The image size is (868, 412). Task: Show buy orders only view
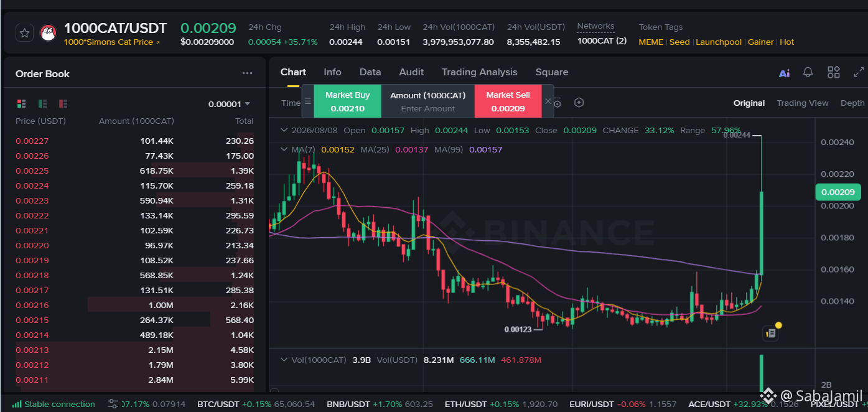[42, 103]
